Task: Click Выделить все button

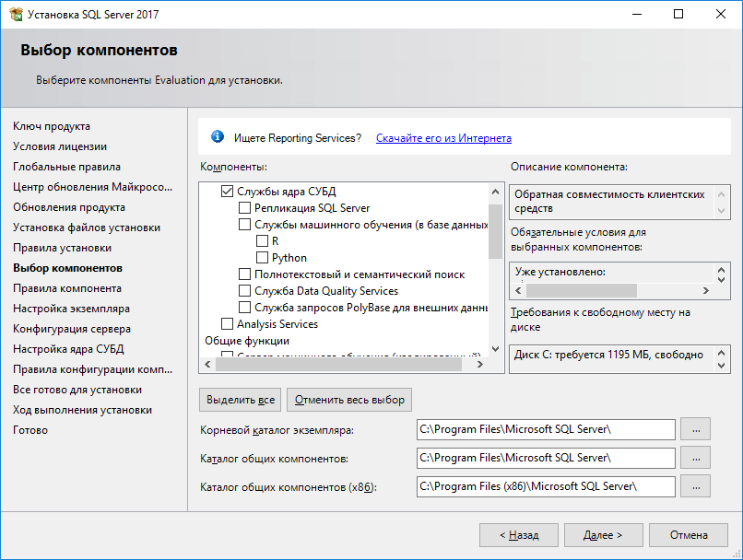Action: point(241,400)
